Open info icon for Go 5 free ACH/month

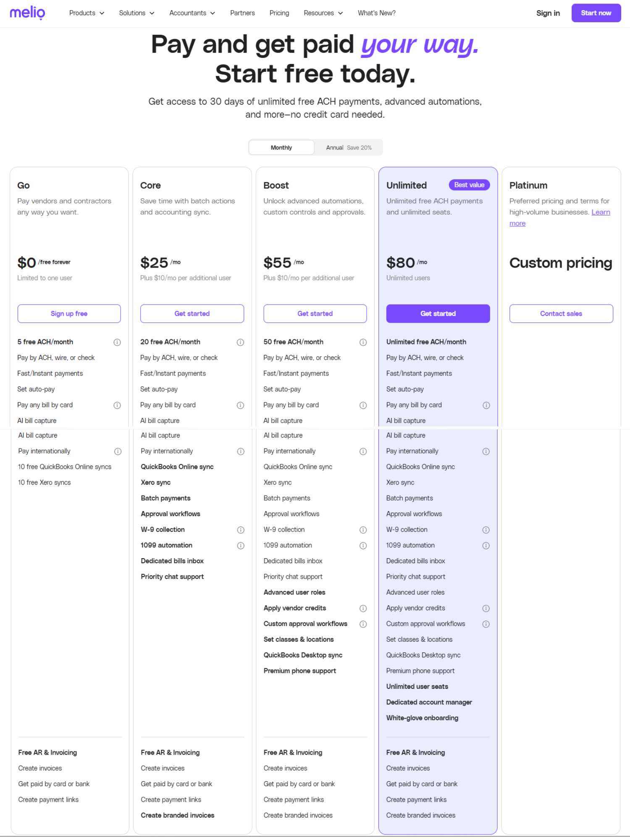(117, 342)
